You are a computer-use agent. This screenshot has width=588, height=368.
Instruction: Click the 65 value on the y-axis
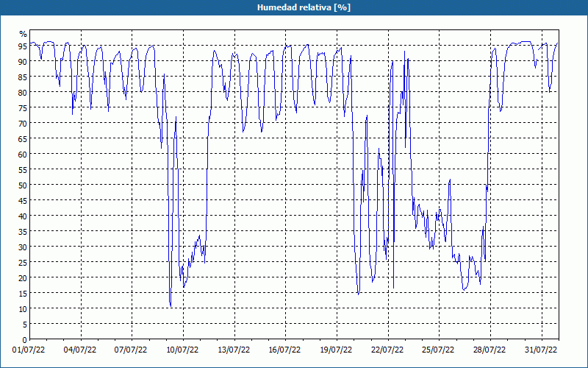coord(23,138)
